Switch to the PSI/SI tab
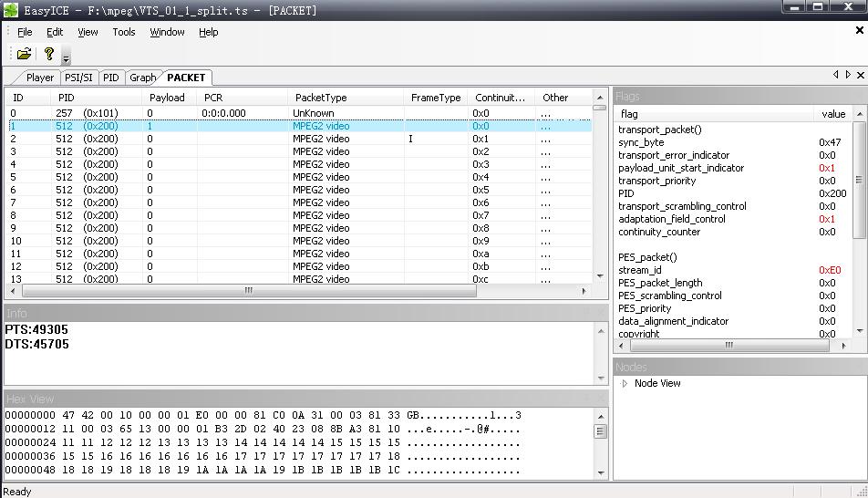 78,78
